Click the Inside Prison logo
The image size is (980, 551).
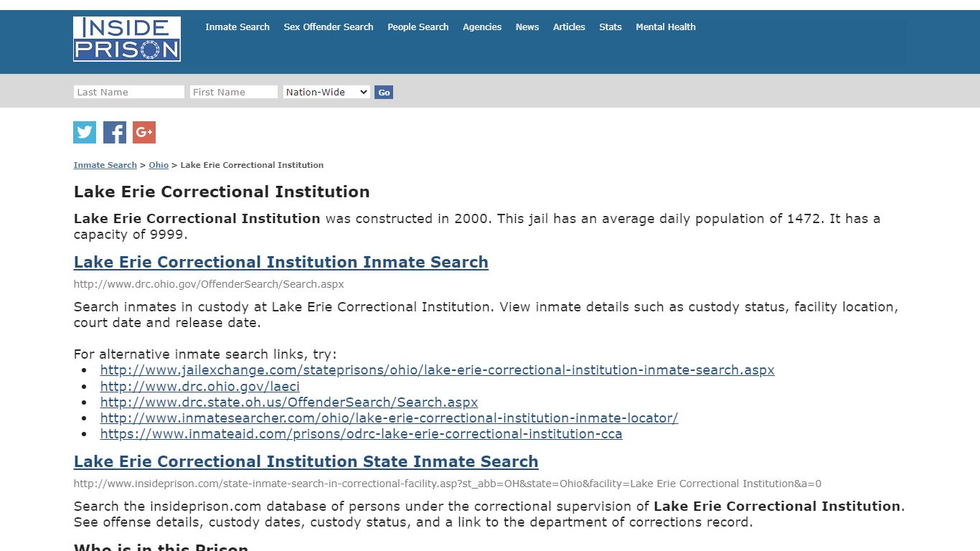click(x=127, y=39)
